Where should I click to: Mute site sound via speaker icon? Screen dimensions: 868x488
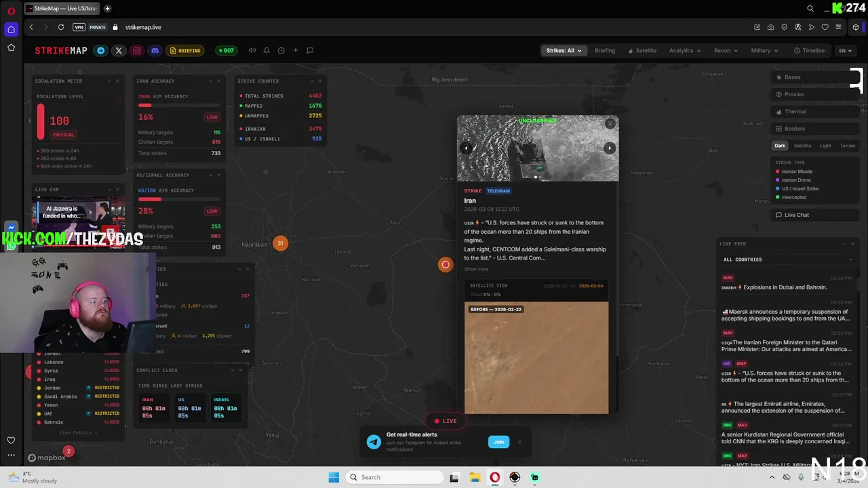252,50
